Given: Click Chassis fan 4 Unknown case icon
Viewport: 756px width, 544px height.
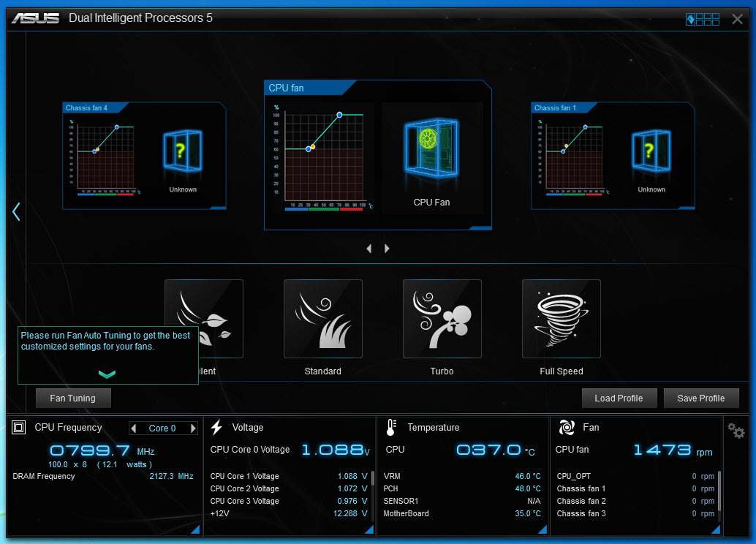Looking at the screenshot, I should [183, 151].
